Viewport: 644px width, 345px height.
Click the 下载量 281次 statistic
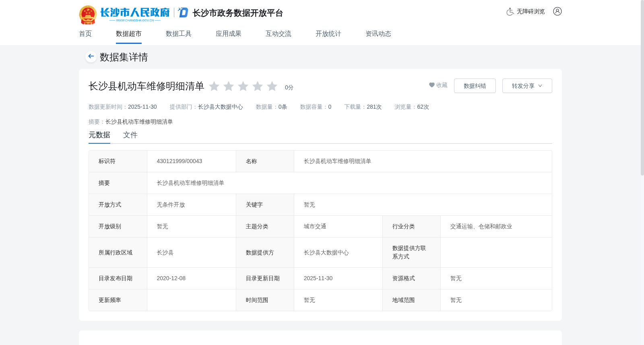[363, 107]
